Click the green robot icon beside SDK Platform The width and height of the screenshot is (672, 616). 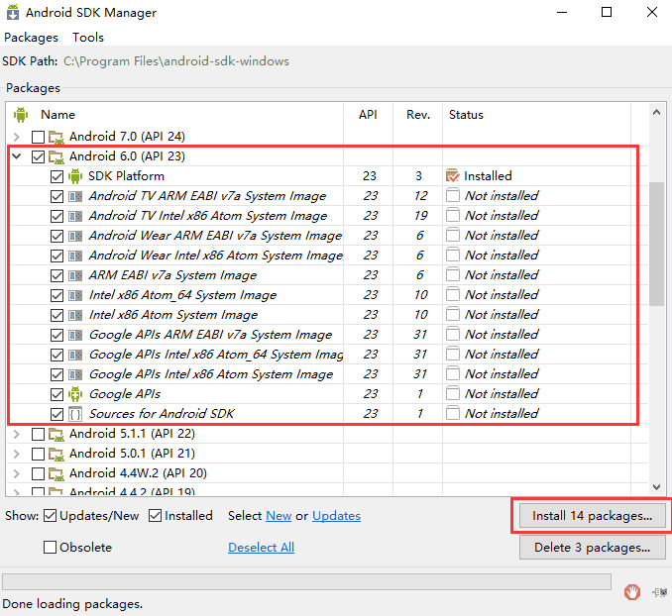tap(75, 176)
